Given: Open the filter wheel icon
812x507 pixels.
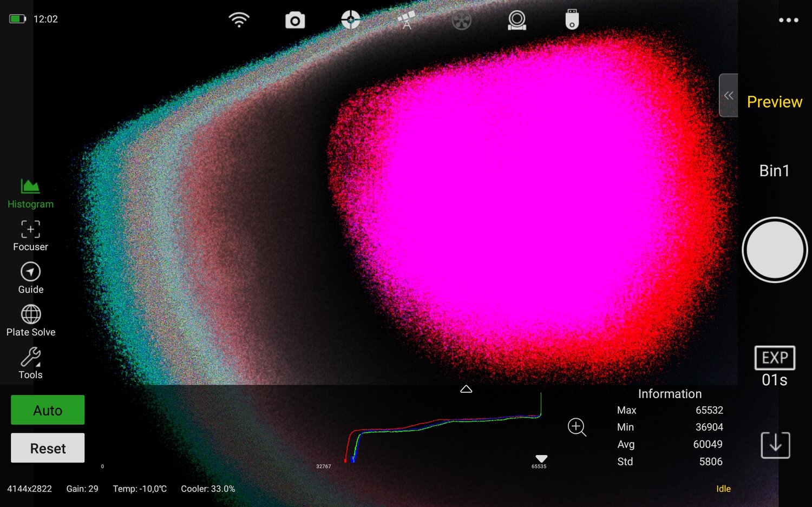Looking at the screenshot, I should pos(461,19).
